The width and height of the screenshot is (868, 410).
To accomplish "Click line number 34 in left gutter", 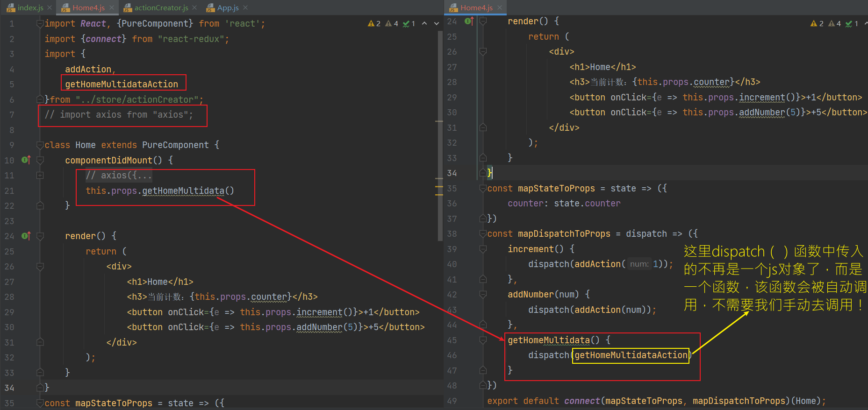I will click(9, 388).
